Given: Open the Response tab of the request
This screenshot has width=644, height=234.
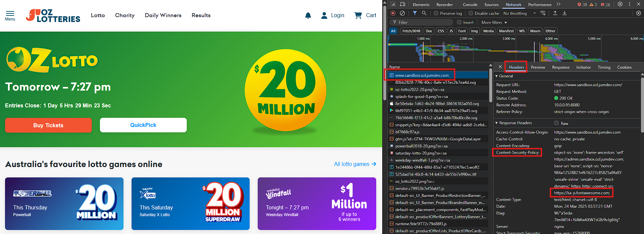Looking at the screenshot, I should (561, 67).
